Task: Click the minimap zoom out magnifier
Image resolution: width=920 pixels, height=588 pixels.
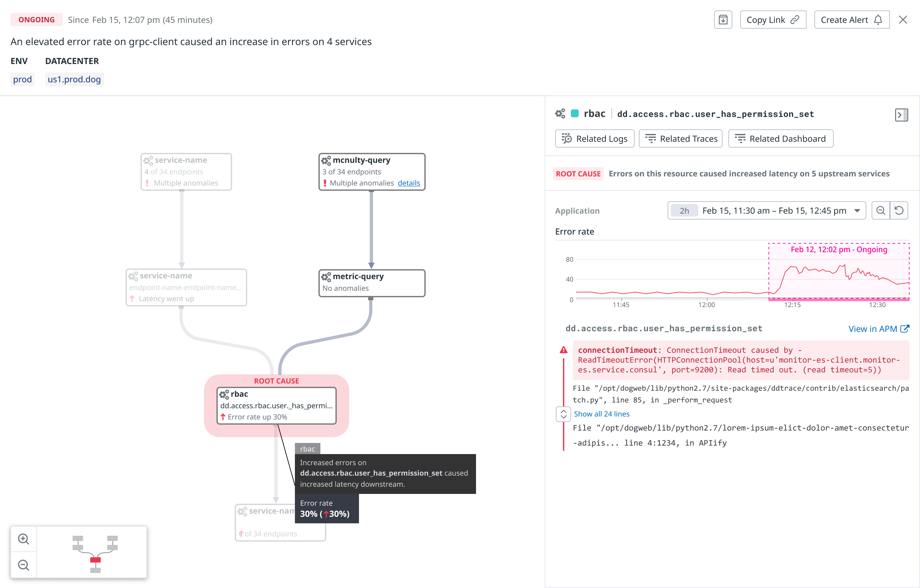Action: coord(24,565)
